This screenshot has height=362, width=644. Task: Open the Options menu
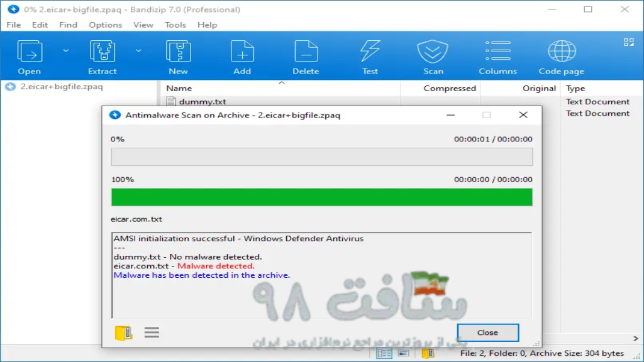(106, 25)
